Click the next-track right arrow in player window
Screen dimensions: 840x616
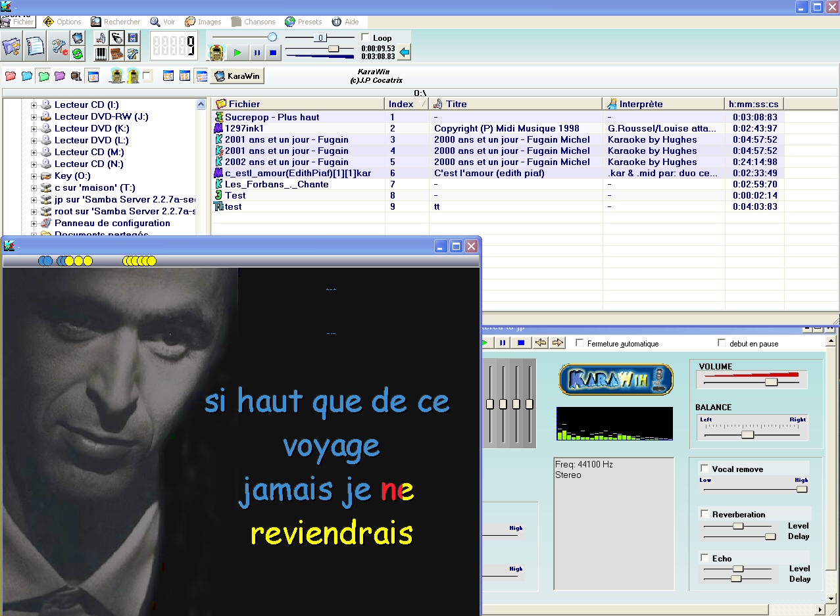point(558,343)
